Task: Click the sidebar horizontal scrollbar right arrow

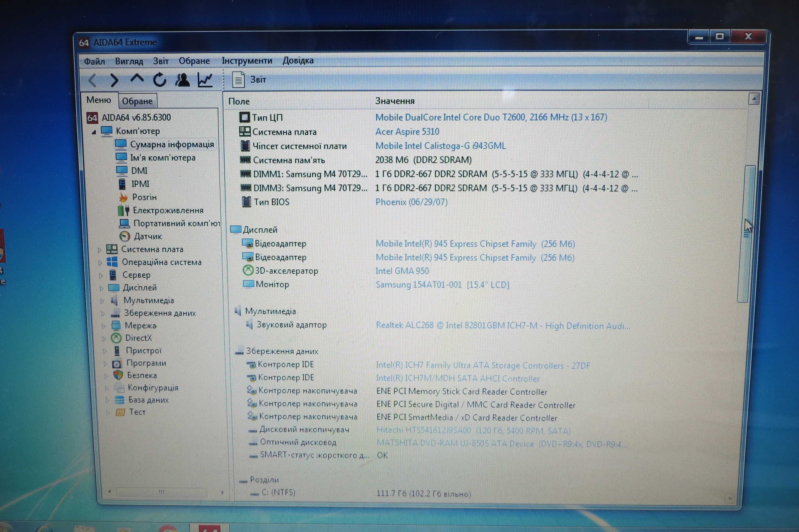Action: (222, 492)
